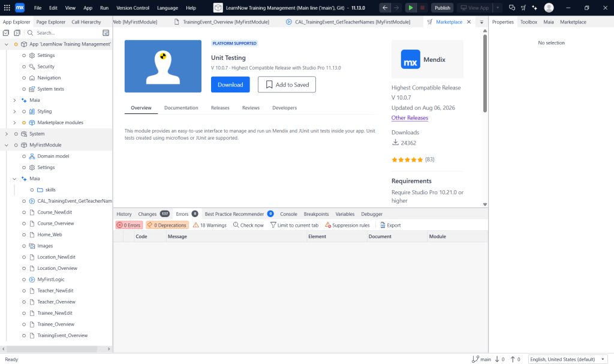Expand the Maia node under App

[x=14, y=100]
